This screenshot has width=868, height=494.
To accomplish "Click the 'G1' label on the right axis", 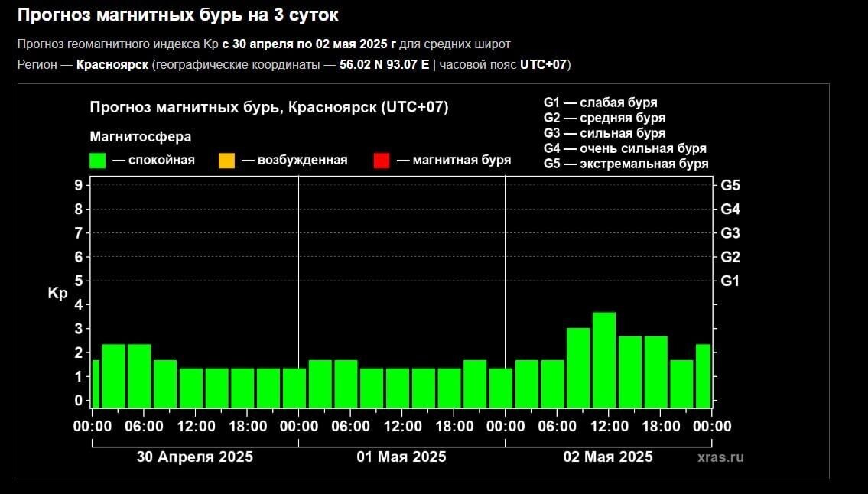I will point(730,281).
